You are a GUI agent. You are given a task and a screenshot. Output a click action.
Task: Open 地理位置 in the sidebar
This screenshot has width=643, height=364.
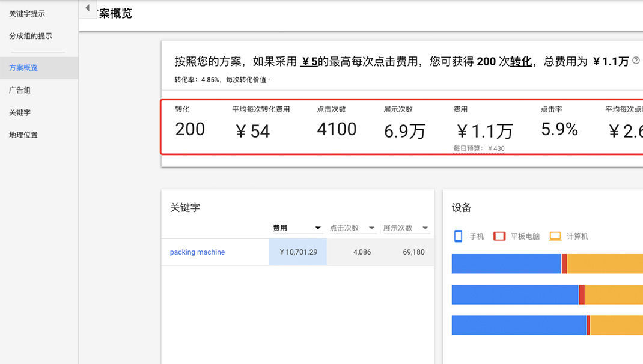click(23, 135)
